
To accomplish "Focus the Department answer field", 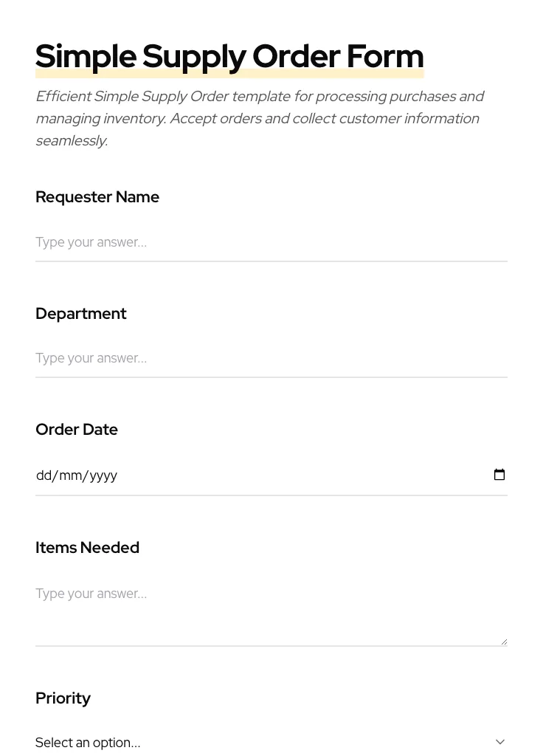I will point(221,358).
